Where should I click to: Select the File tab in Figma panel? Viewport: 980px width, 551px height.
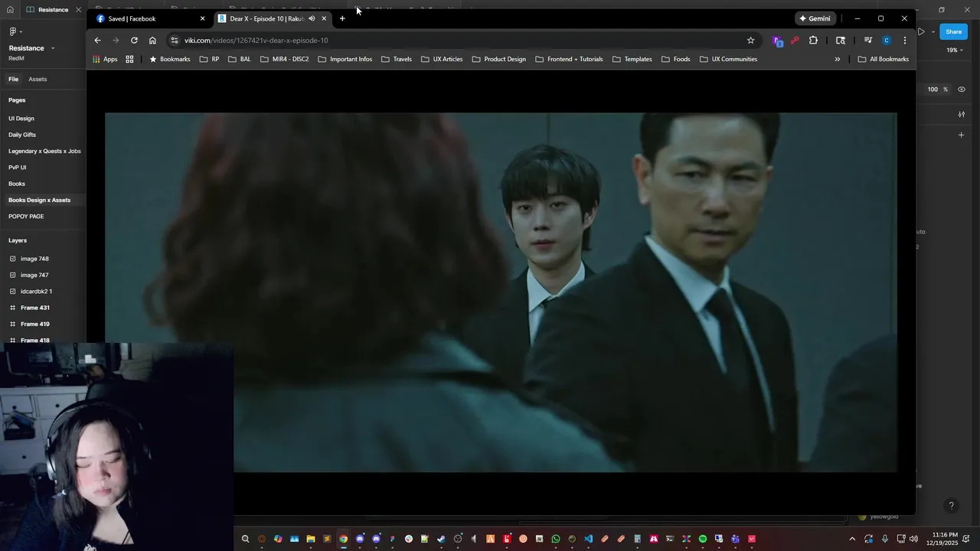coord(13,79)
